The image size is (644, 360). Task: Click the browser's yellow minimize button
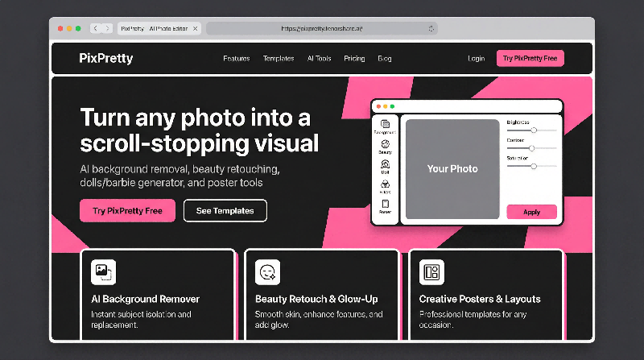click(x=69, y=28)
